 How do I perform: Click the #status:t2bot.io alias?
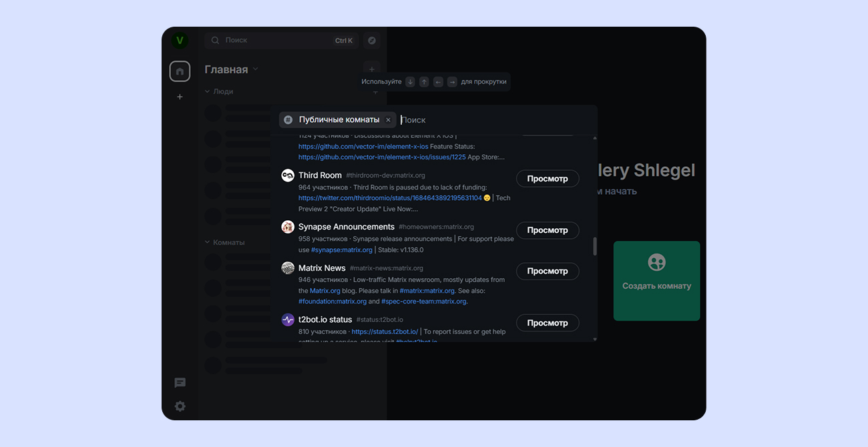pos(380,320)
